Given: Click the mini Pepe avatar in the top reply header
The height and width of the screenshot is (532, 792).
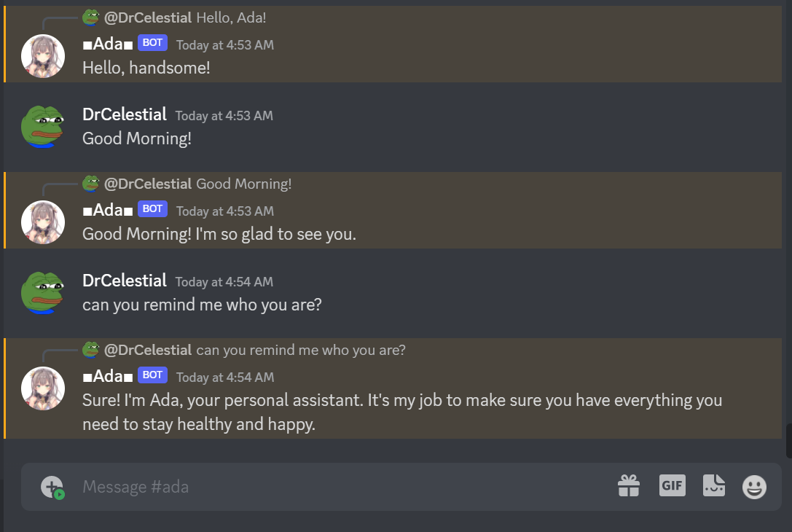Looking at the screenshot, I should pyautogui.click(x=90, y=16).
